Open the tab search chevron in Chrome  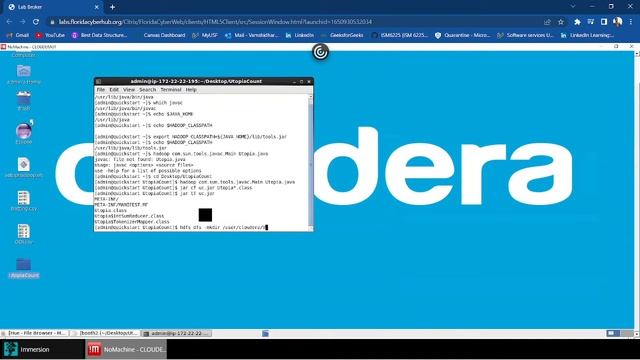coord(573,7)
